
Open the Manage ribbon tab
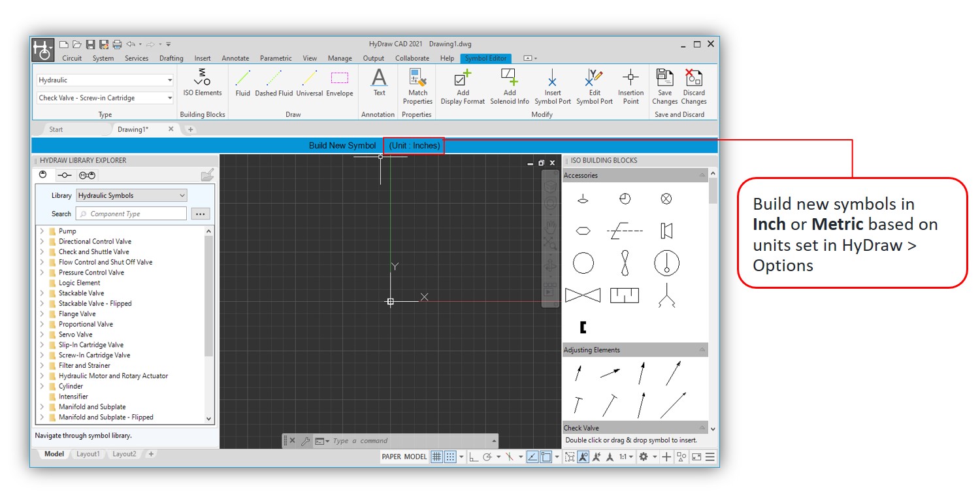(340, 58)
